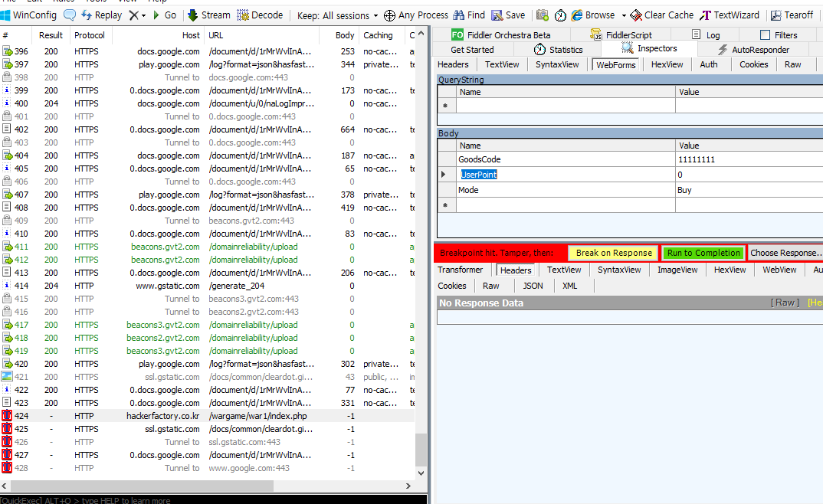Select request inspector Auth tab
Screen dimensions: 823x504
point(709,64)
